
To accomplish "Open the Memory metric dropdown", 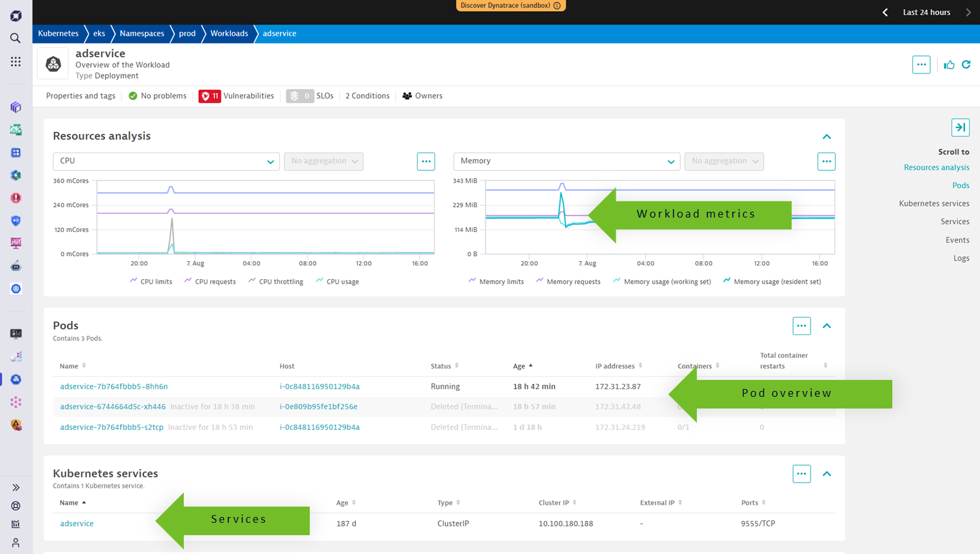I will [567, 161].
